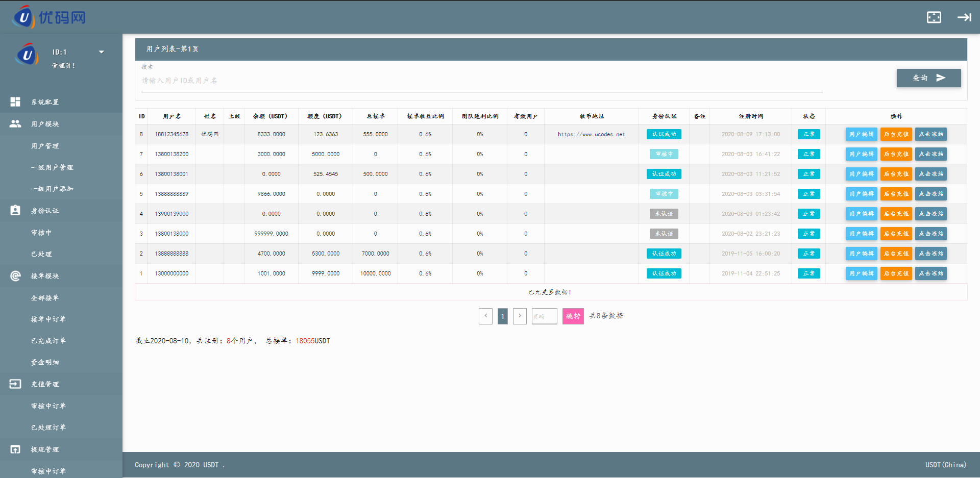Select page 1 in pagination
The height and width of the screenshot is (478, 980).
(x=503, y=316)
